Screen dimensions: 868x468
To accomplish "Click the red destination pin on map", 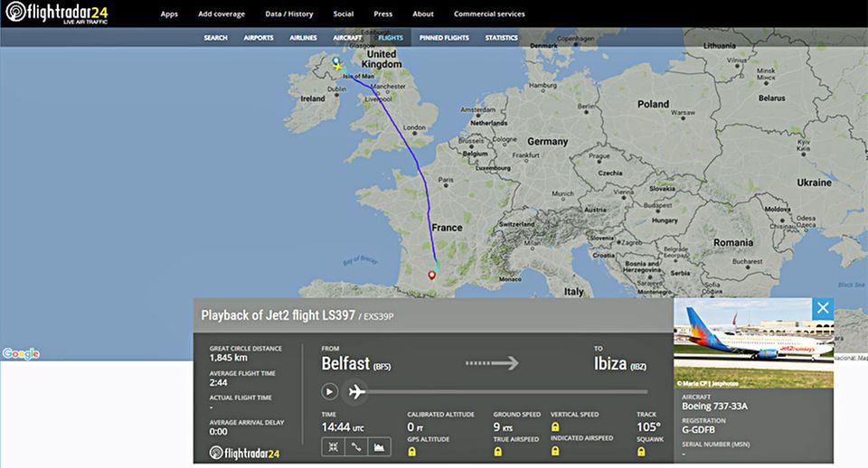I will 432,276.
